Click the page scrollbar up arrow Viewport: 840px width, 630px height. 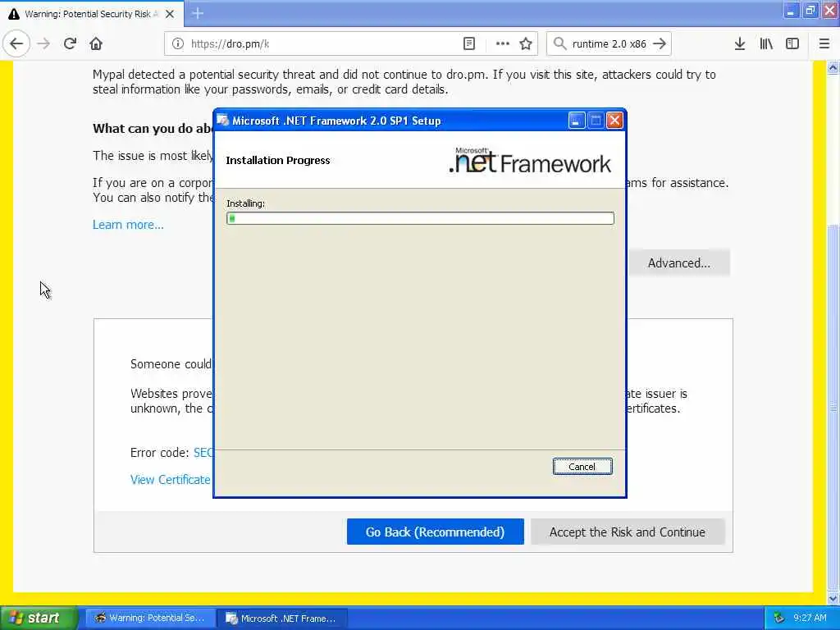pos(833,67)
